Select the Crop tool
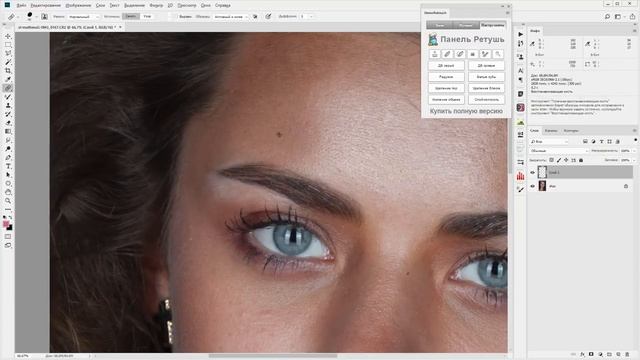Viewport: 640px width, 360px height. [x=8, y=71]
